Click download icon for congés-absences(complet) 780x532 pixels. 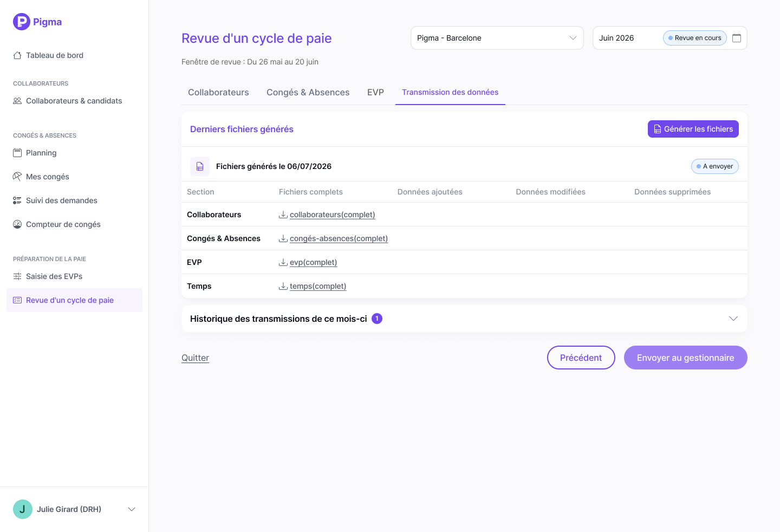point(283,238)
